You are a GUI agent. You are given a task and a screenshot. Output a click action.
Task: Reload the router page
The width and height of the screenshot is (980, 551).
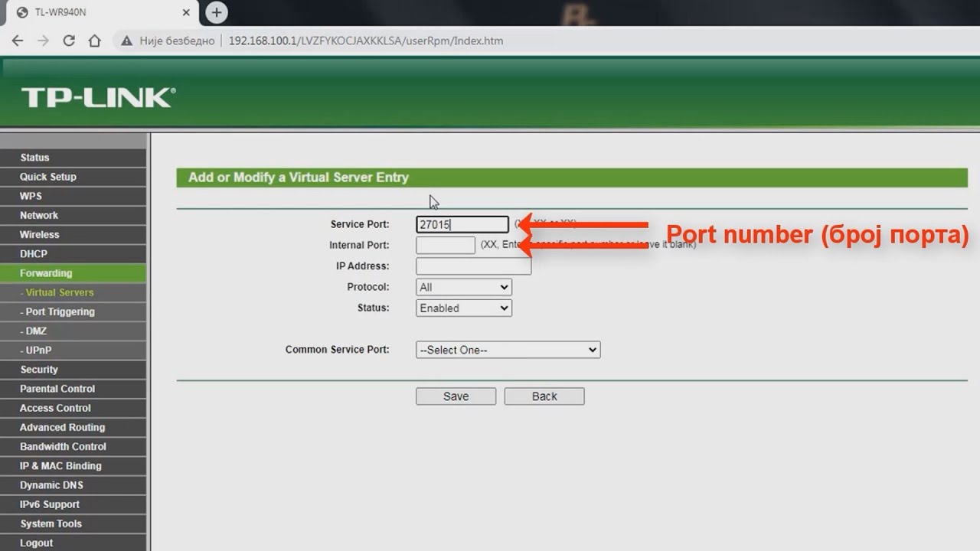coord(69,41)
